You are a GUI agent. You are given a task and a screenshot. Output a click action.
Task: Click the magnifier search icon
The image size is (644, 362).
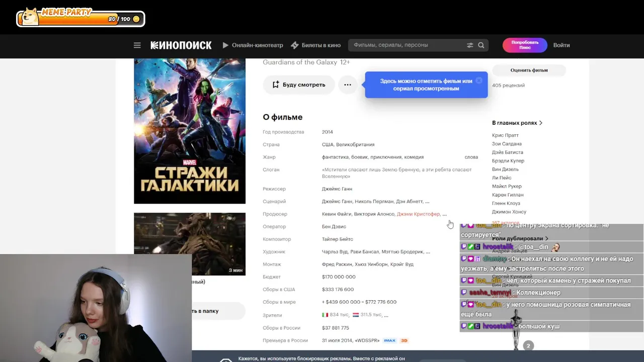click(481, 45)
